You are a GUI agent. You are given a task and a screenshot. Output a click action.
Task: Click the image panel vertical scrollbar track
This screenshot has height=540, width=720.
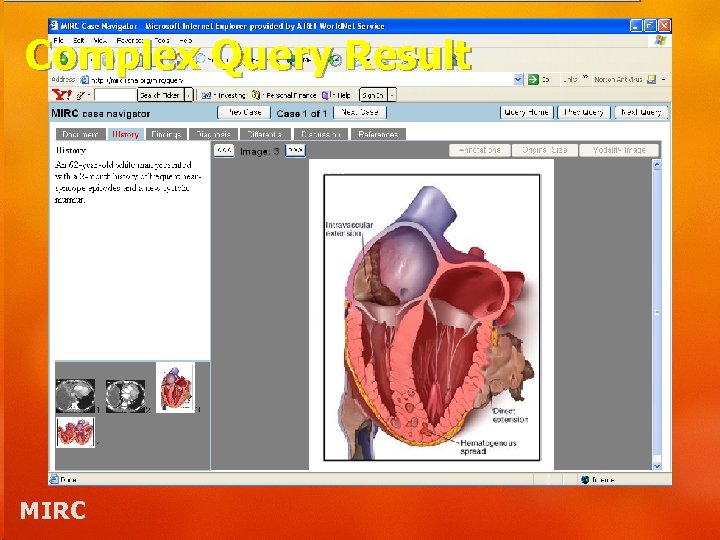click(657, 315)
